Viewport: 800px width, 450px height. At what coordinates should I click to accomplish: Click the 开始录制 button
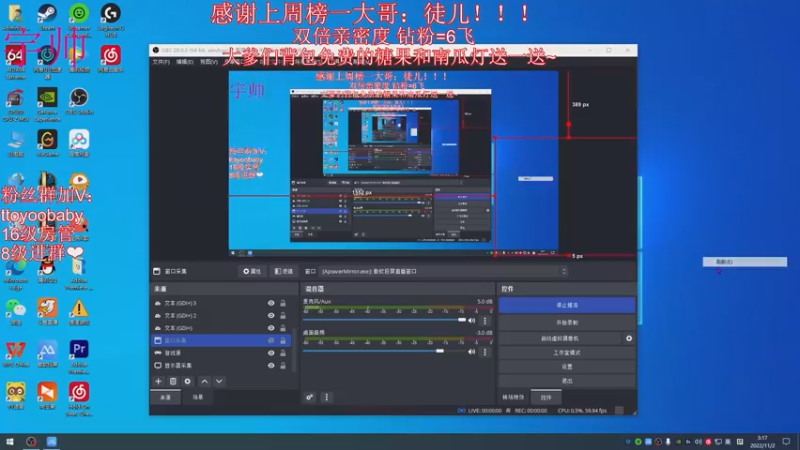[x=567, y=322]
